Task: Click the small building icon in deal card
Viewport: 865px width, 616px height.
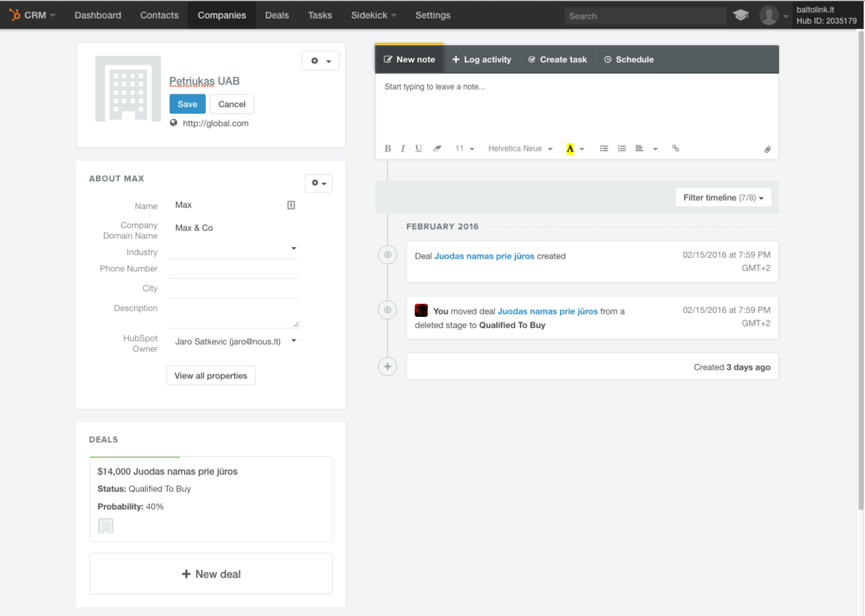Action: 105,526
